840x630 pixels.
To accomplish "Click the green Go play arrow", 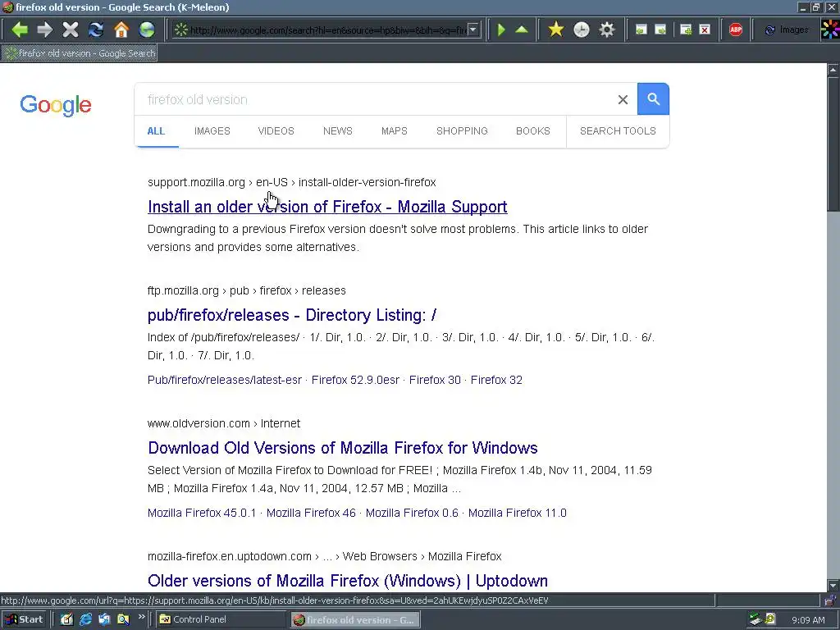I will [501, 30].
